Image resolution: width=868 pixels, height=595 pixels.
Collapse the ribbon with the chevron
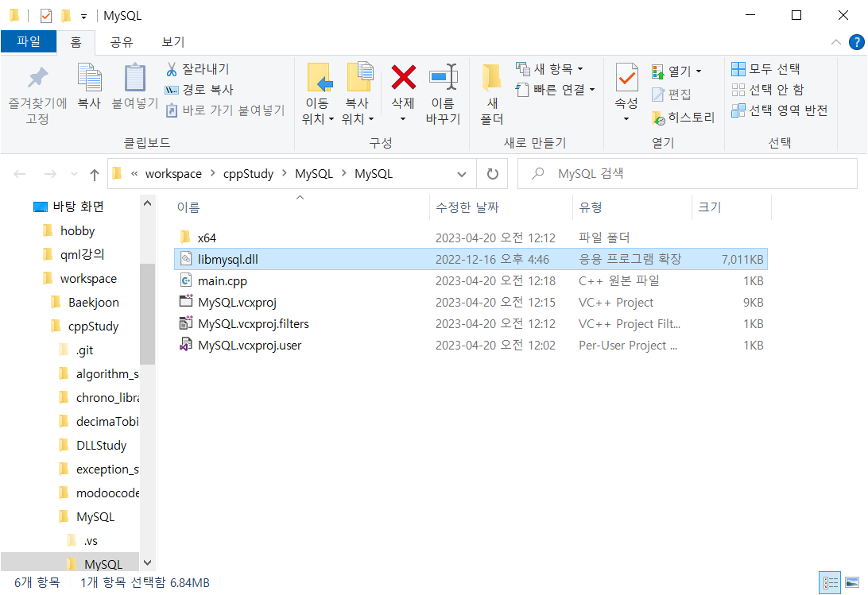(836, 42)
